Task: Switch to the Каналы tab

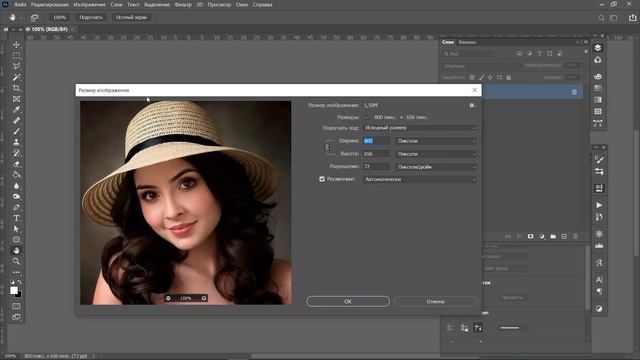Action: tap(467, 42)
